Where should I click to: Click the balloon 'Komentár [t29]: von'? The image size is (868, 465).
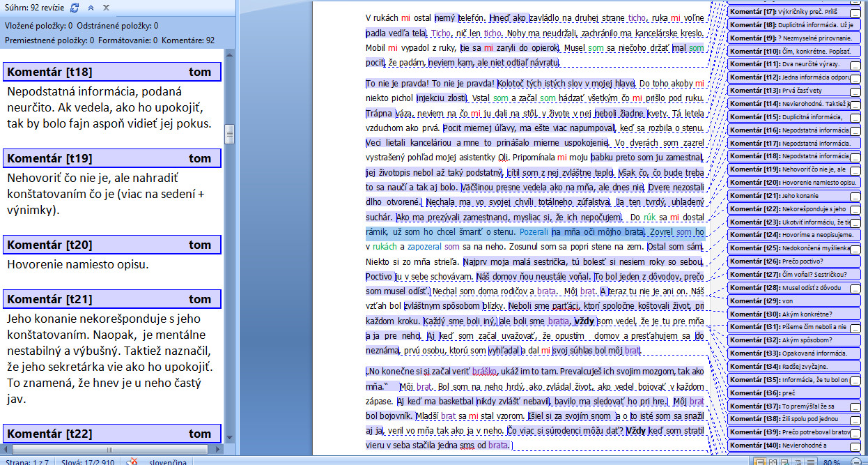click(x=794, y=300)
